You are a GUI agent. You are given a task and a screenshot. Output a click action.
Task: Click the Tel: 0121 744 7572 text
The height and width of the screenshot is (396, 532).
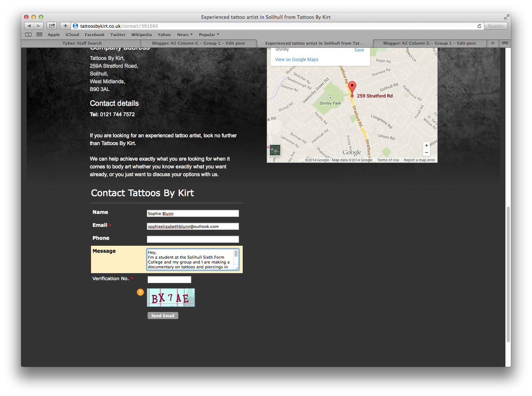[x=112, y=114]
